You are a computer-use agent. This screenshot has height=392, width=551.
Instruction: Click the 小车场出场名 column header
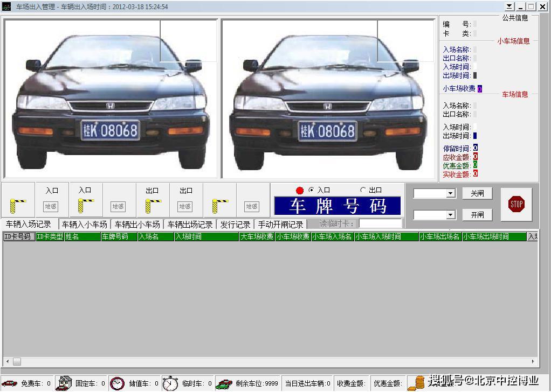440,236
